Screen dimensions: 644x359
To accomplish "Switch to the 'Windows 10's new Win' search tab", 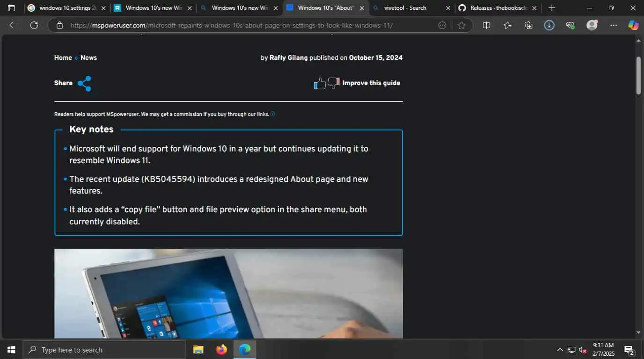I will [239, 8].
